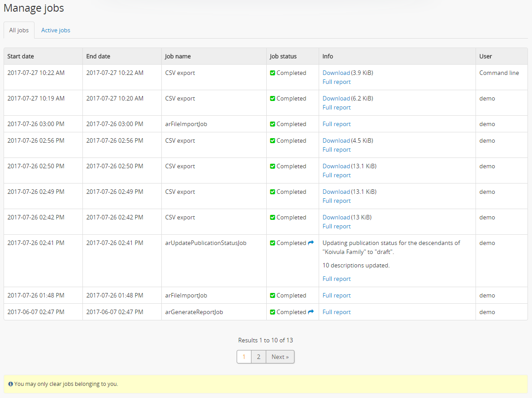This screenshot has height=398, width=532.
Task: Click green completed checkmark for Command line job
Action: 272,73
